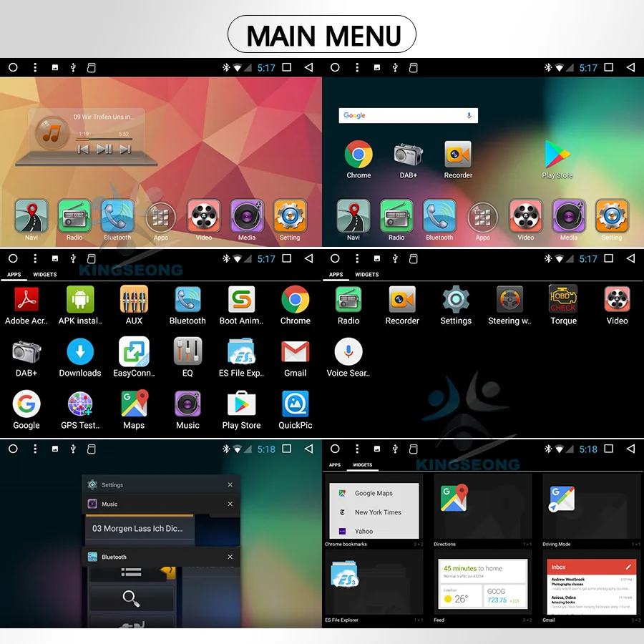
Task: Tap the home circle on the recent apps screen
Action: tap(13, 449)
